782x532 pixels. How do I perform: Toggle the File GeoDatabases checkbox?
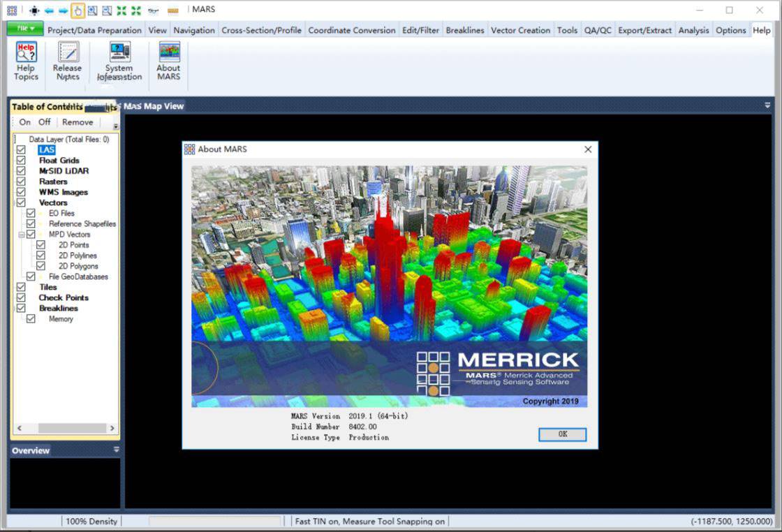pyautogui.click(x=31, y=276)
